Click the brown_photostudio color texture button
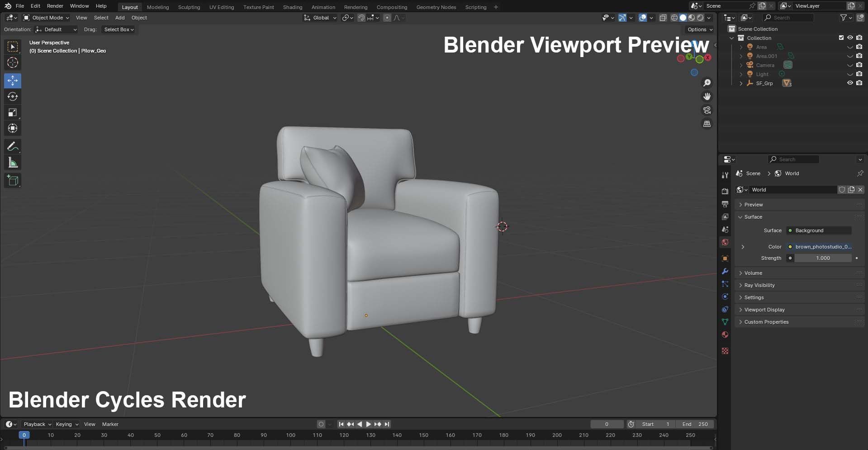The width and height of the screenshot is (868, 450). click(x=819, y=247)
